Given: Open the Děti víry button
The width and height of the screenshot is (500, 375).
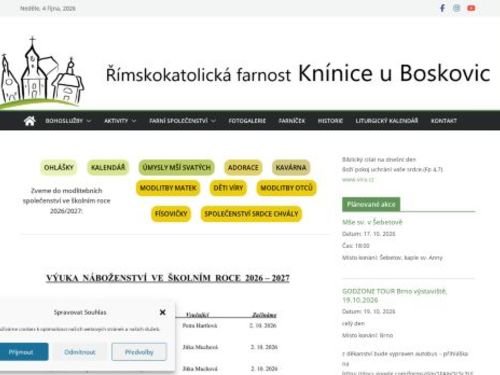Looking at the screenshot, I should (228, 188).
